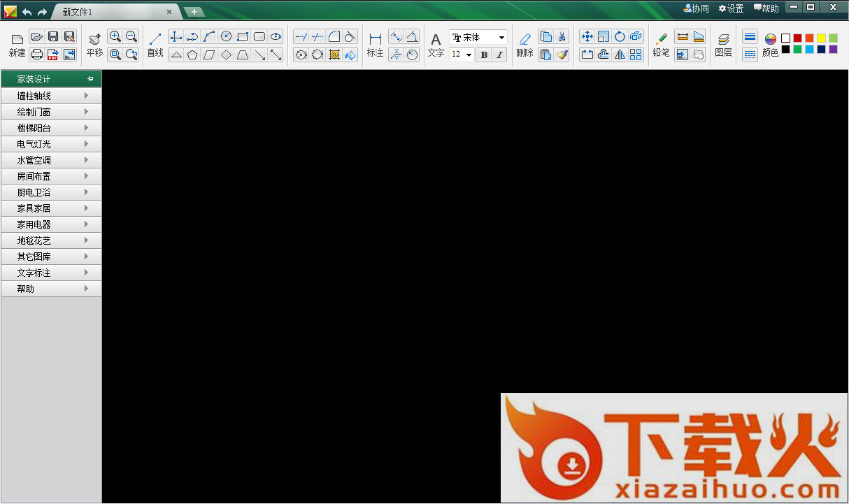Pick the yellow color swatch
The height and width of the screenshot is (504, 849).
pyautogui.click(x=821, y=38)
